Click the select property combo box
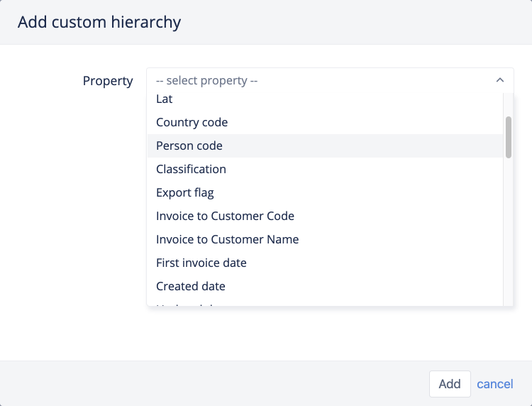The height and width of the screenshot is (406, 532). (x=319, y=81)
